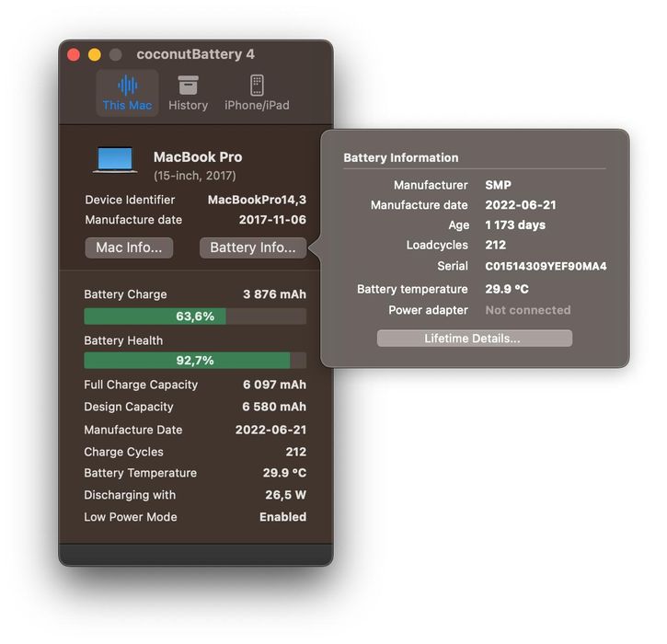Select the SMP manufacturer value
Image resolution: width=667 pixels, height=644 pixels.
pyautogui.click(x=498, y=185)
